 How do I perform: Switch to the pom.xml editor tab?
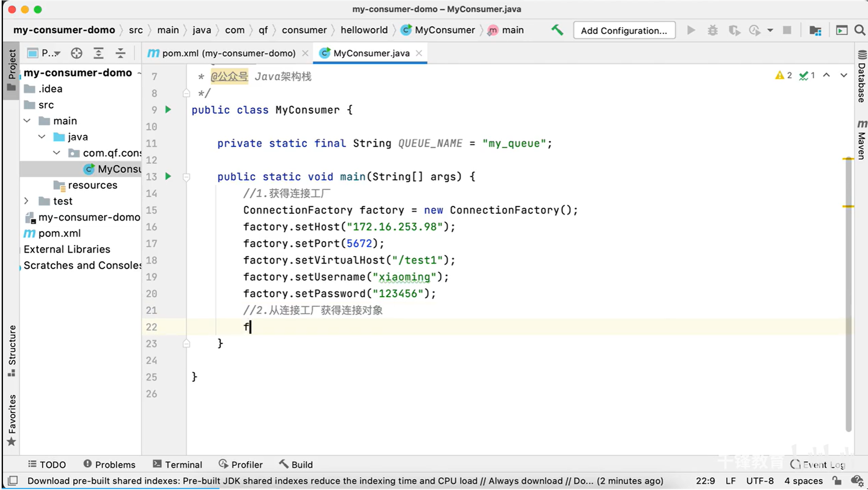click(x=228, y=53)
